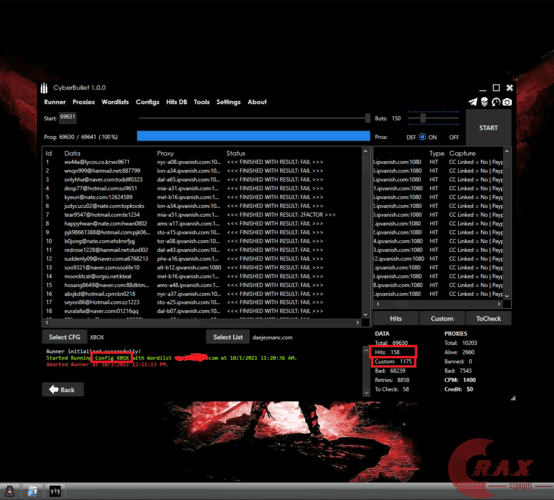Image resolution: width=554 pixels, height=500 pixels.
Task: Open the Tools menu
Action: (x=202, y=102)
